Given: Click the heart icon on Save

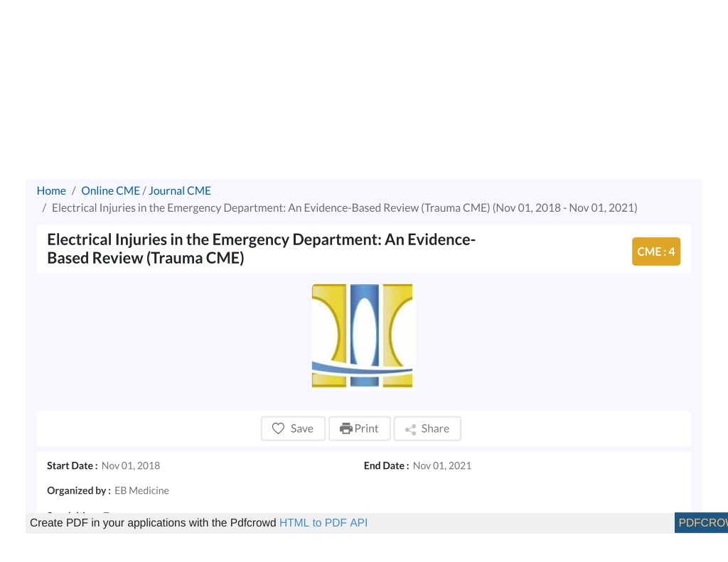Looking at the screenshot, I should tap(278, 428).
